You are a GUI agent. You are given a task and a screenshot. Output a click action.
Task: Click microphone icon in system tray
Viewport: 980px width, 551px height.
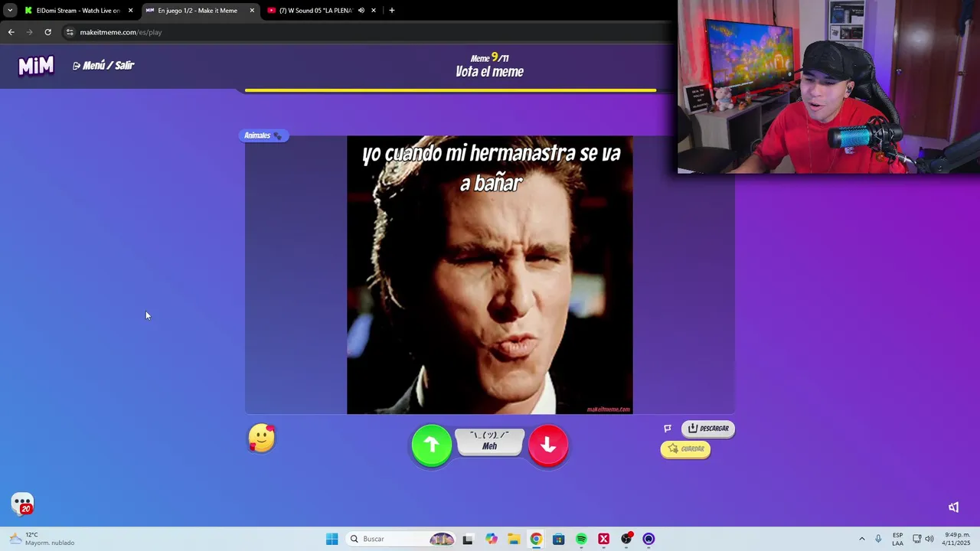878,539
